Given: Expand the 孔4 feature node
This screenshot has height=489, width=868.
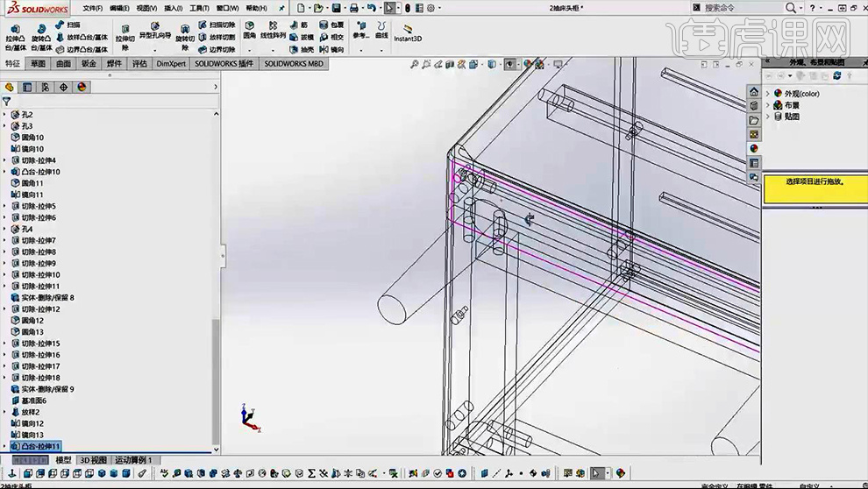Looking at the screenshot, I should 5,229.
